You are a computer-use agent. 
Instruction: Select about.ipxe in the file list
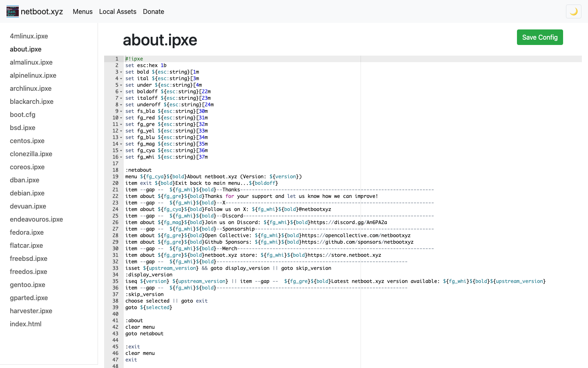(x=26, y=49)
